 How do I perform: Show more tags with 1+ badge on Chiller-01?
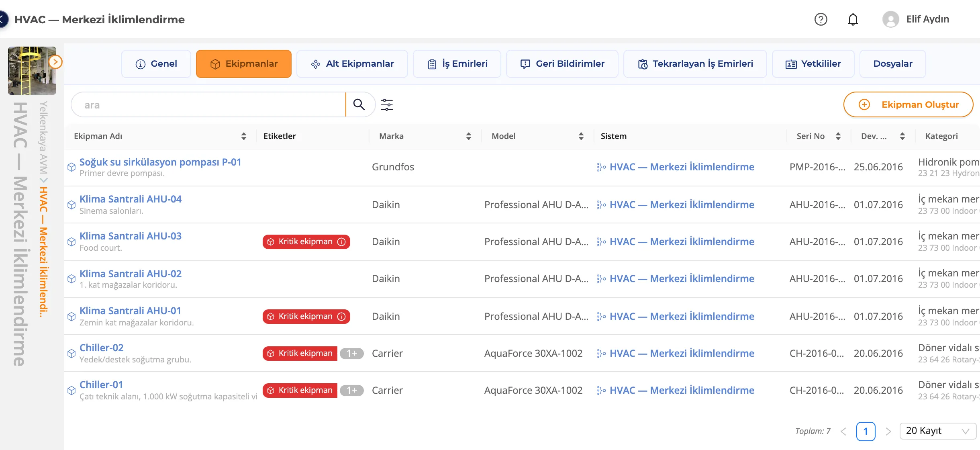pos(352,391)
